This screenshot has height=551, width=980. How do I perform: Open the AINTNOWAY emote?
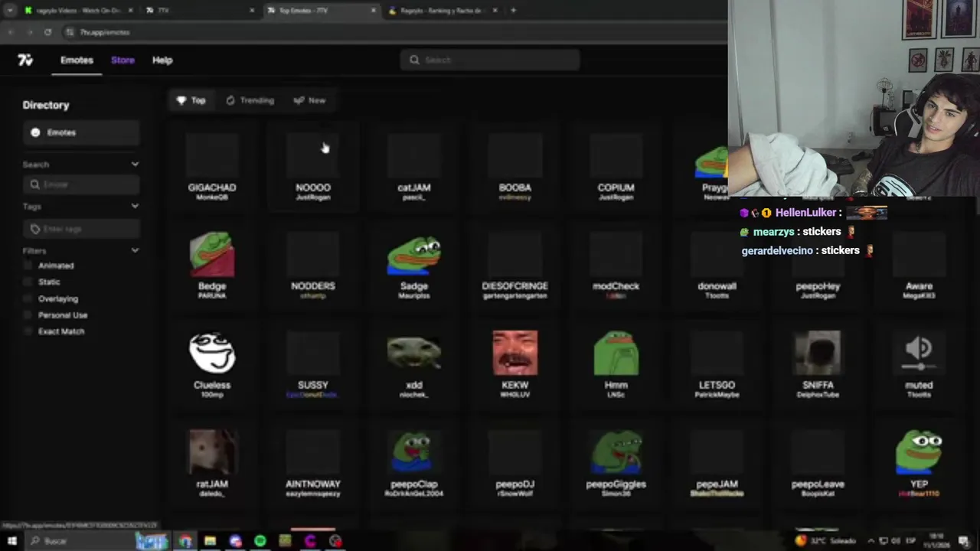313,463
